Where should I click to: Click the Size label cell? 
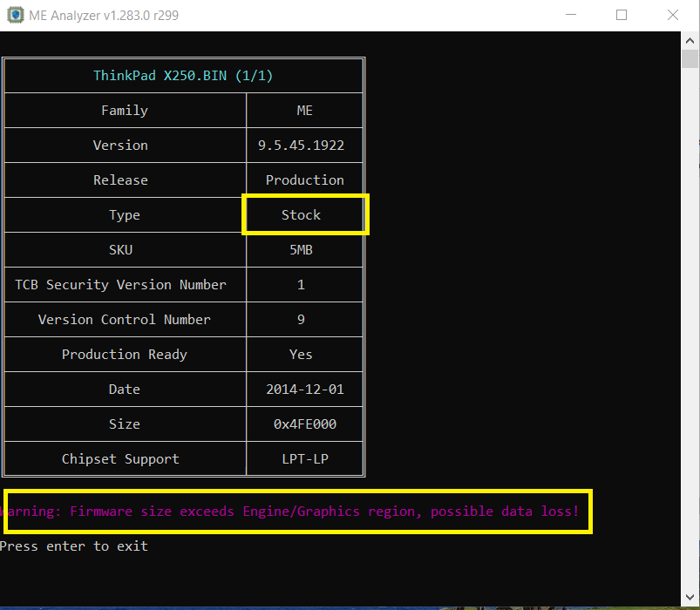tap(125, 424)
